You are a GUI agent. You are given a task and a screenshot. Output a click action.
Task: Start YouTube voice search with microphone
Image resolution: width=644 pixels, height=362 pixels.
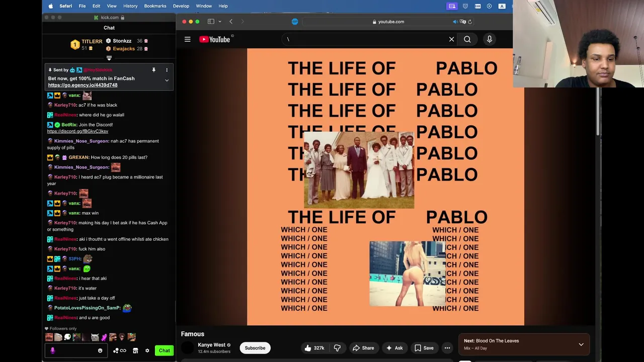point(490,39)
